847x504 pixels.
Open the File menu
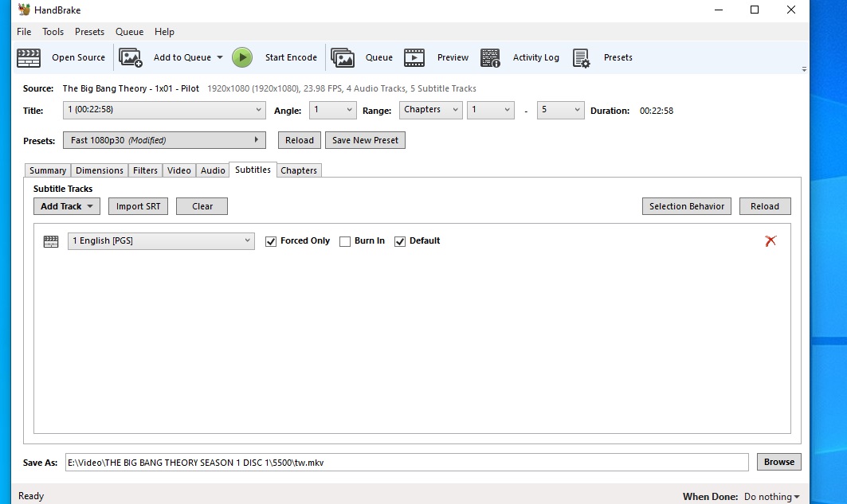pos(24,32)
